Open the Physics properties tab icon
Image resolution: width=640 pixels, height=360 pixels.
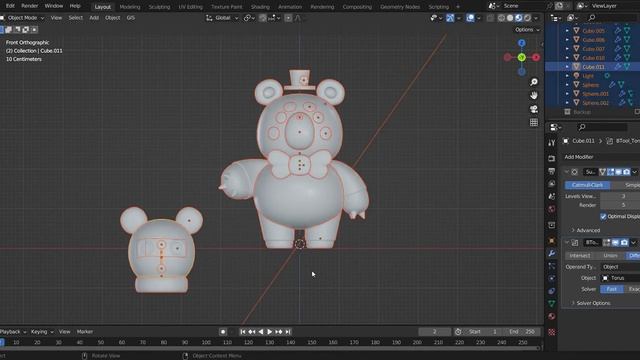pyautogui.click(x=551, y=278)
